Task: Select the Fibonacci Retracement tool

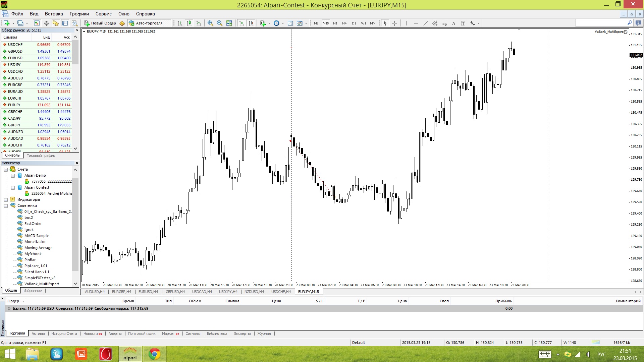Action: (444, 23)
